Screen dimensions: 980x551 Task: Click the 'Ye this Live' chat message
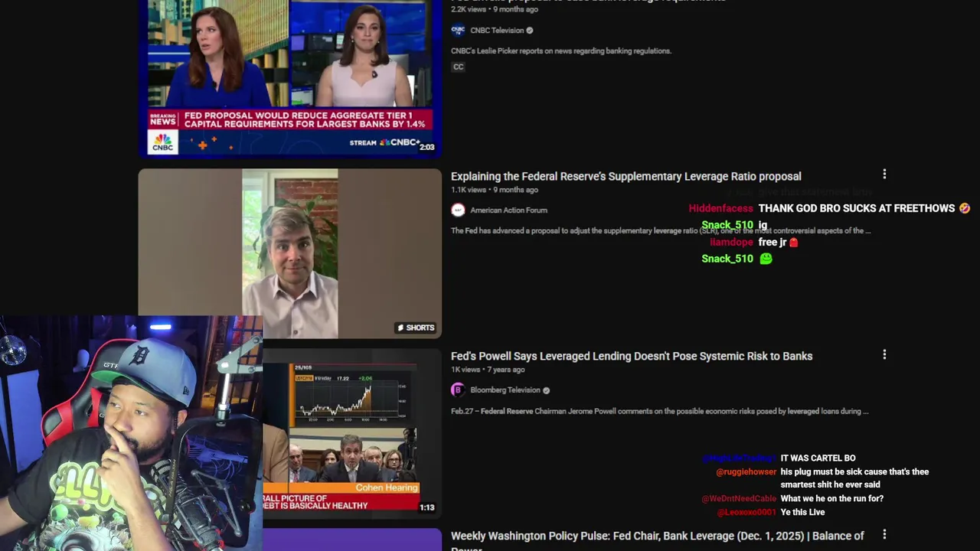click(802, 512)
